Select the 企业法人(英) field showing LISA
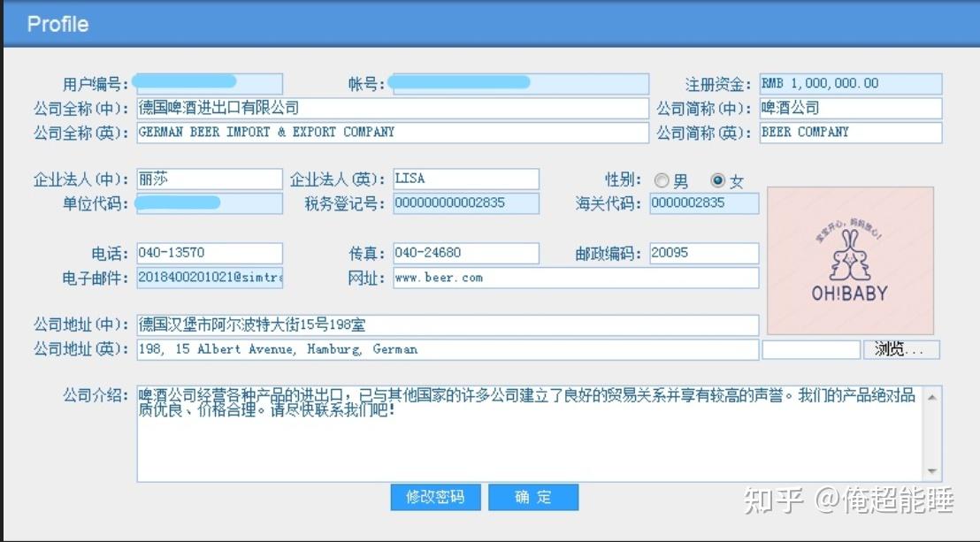 click(466, 179)
